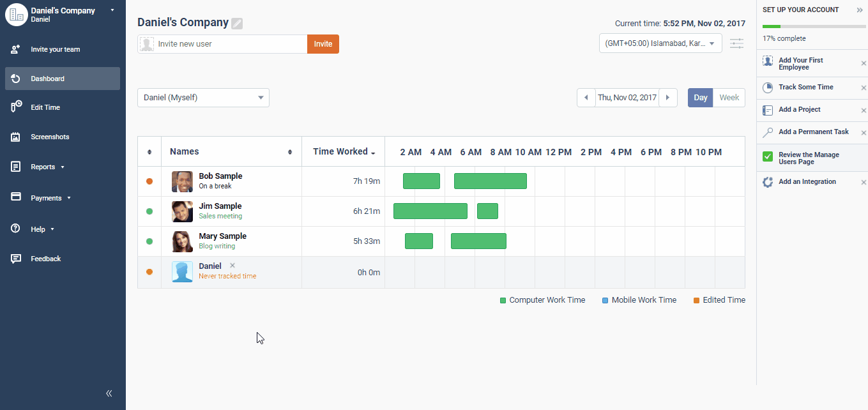This screenshot has width=868, height=410.
Task: Click the Review the Manage Users Page checkmark
Action: coord(767,155)
